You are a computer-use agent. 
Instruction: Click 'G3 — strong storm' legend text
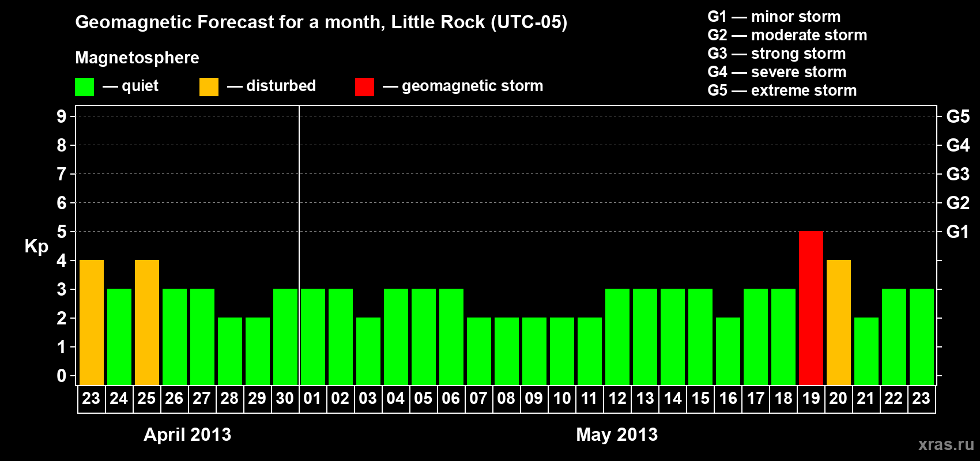click(777, 54)
